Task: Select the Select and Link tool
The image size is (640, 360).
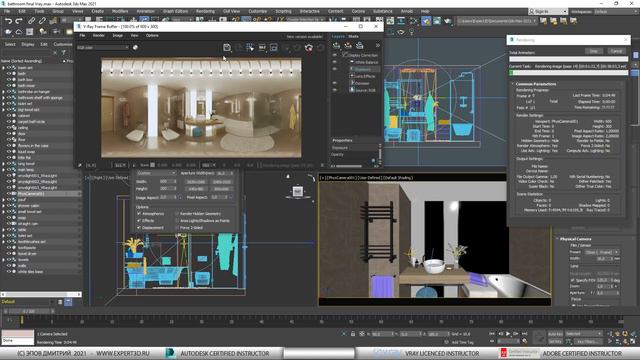Action: coord(31,20)
